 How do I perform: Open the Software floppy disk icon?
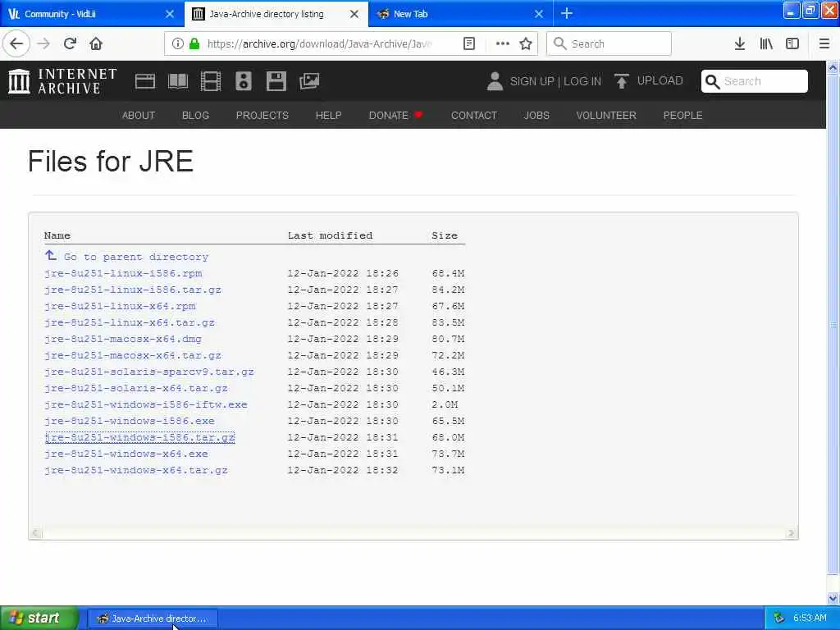tap(276, 81)
